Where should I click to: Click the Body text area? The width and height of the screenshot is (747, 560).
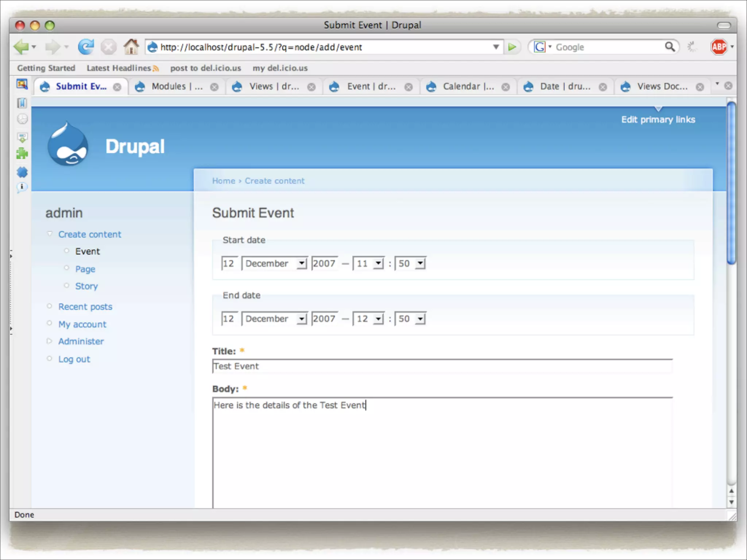442,453
